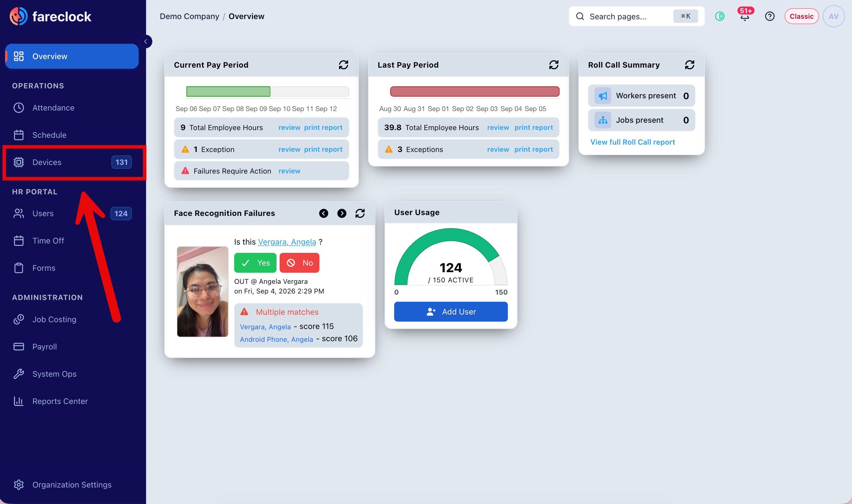Image resolution: width=852 pixels, height=504 pixels.
Task: Open Devices in the sidebar
Action: pos(72,162)
